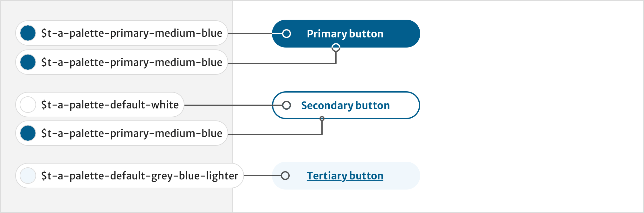Select medium-blue label connected to Primary button's bottom marker

(x=132, y=62)
